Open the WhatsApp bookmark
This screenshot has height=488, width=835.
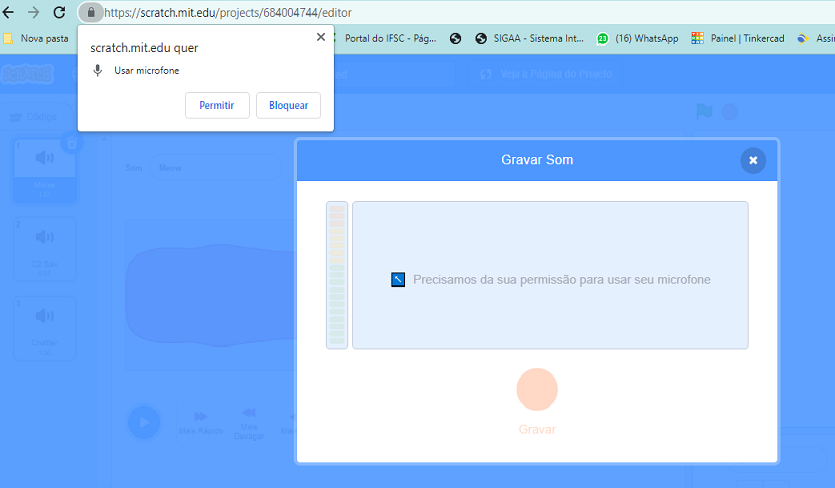coord(638,38)
